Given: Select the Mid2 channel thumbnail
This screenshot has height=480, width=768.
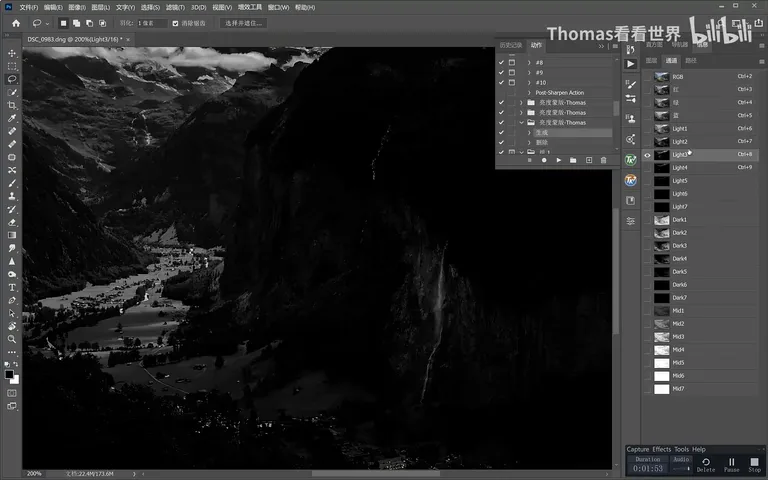Looking at the screenshot, I should coord(662,324).
